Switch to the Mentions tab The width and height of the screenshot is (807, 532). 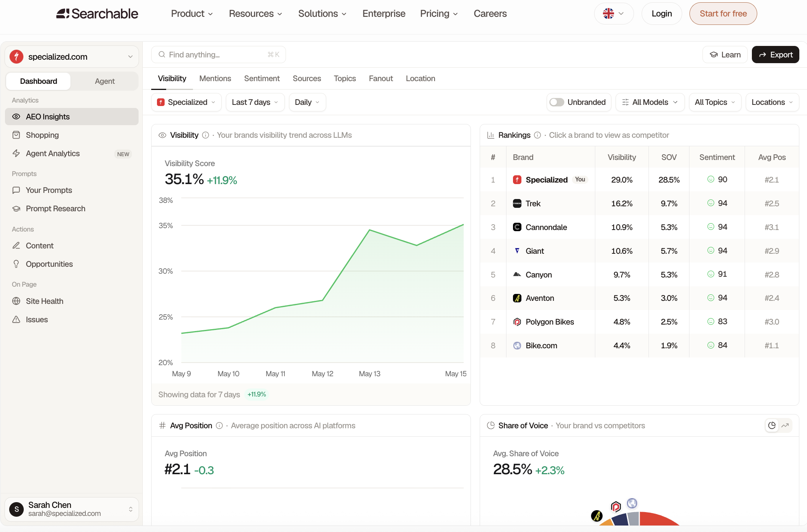click(x=215, y=78)
